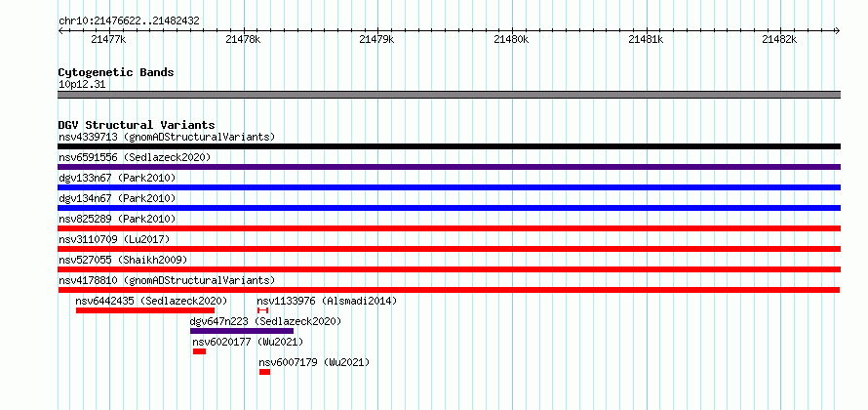Click the right arrowhead of the ruler

click(x=838, y=31)
